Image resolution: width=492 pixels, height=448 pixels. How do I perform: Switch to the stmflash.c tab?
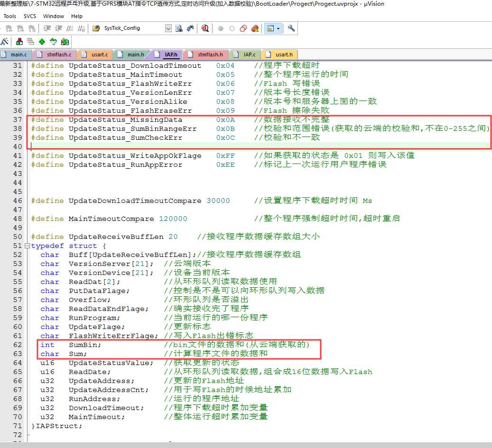(x=55, y=55)
